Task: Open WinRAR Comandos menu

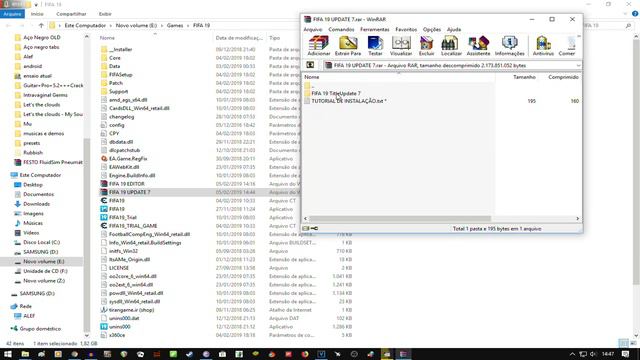Action: point(341,29)
